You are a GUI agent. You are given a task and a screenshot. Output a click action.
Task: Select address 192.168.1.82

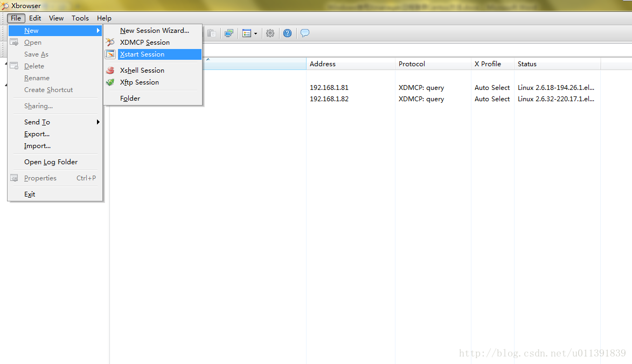(329, 99)
